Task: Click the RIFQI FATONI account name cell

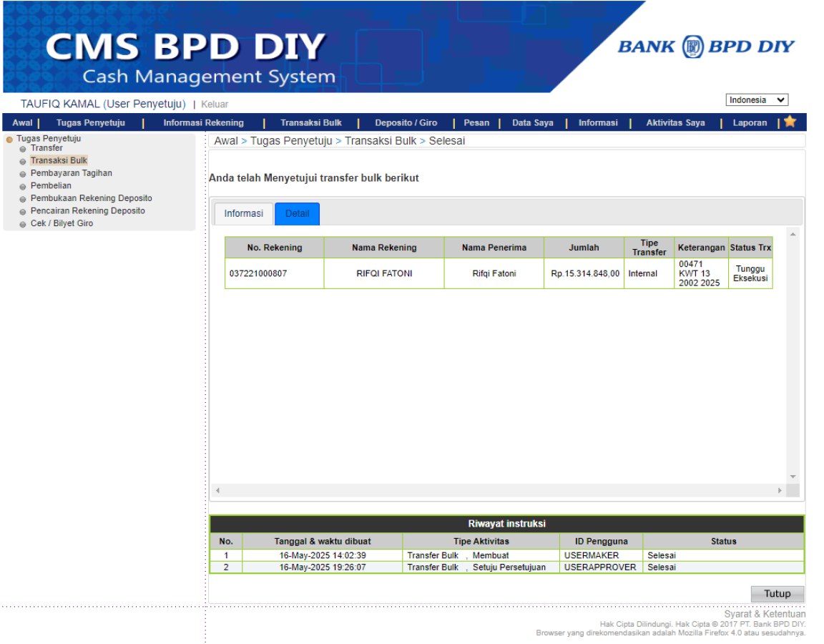Action: click(x=384, y=273)
